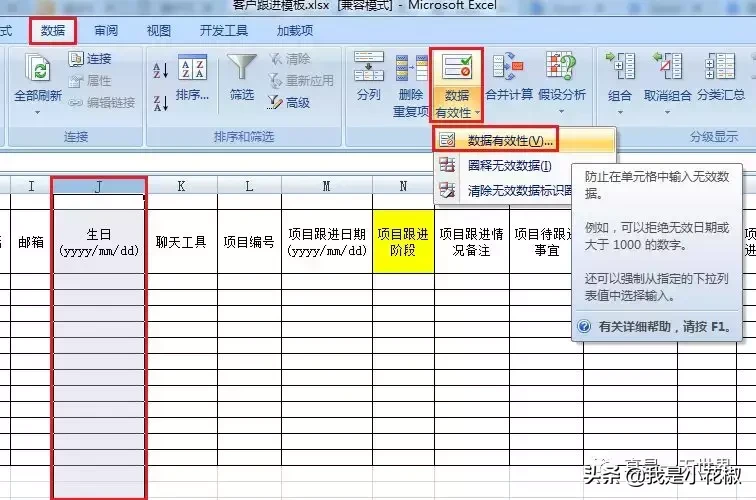
Task: Click the 清除 clear filter button
Action: click(x=290, y=59)
